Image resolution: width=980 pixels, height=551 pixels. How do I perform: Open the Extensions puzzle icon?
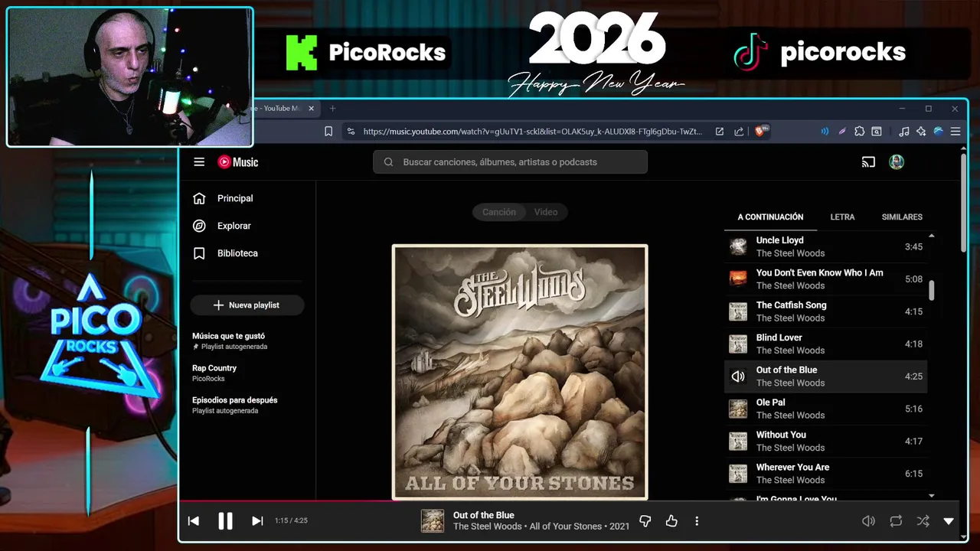[x=860, y=132]
